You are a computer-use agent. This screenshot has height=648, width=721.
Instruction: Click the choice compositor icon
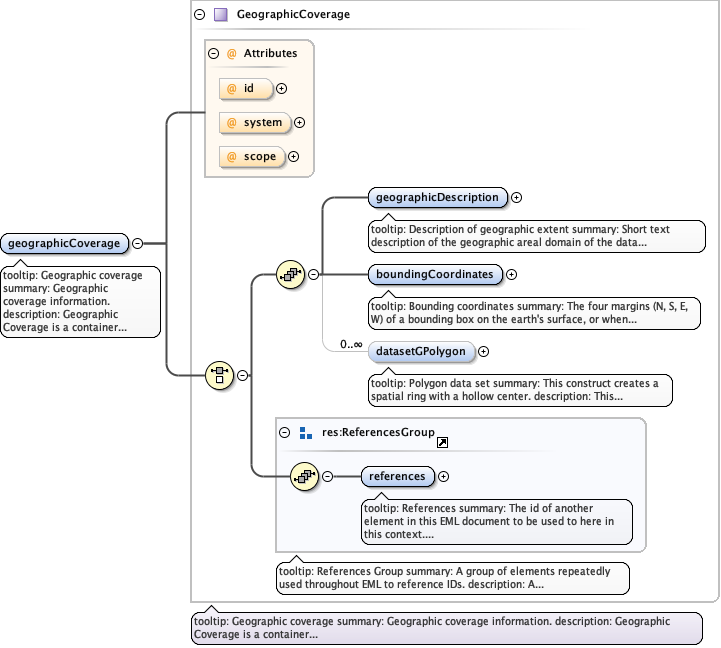219,376
